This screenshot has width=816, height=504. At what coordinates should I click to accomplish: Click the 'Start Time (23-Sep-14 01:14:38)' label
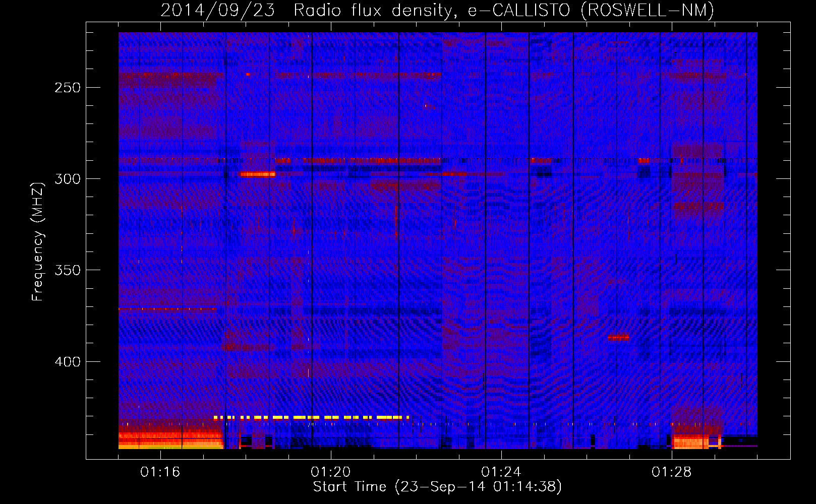pyautogui.click(x=437, y=487)
